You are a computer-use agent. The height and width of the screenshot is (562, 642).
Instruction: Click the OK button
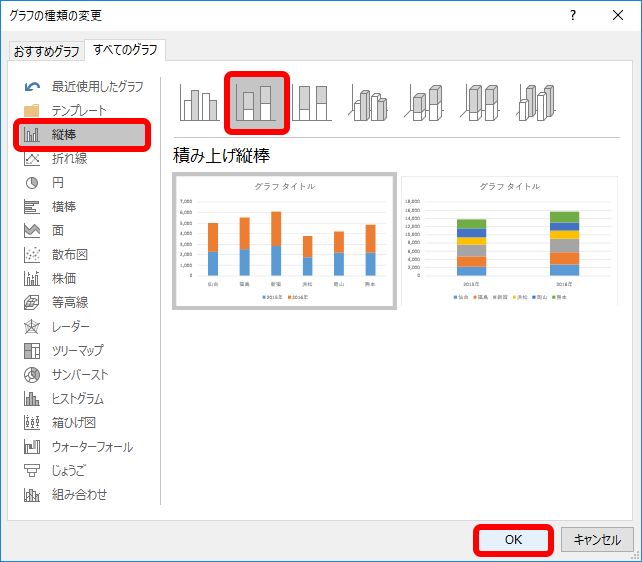pos(513,539)
